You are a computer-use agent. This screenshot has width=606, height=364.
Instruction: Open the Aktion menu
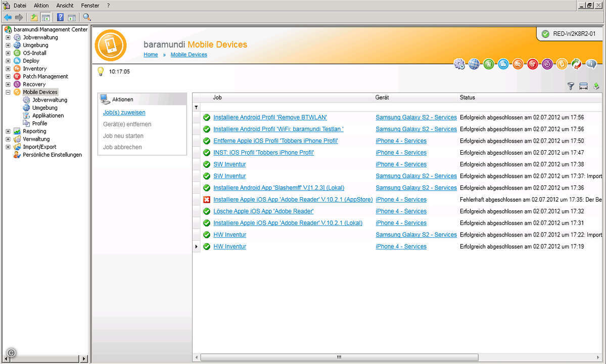[x=41, y=6]
